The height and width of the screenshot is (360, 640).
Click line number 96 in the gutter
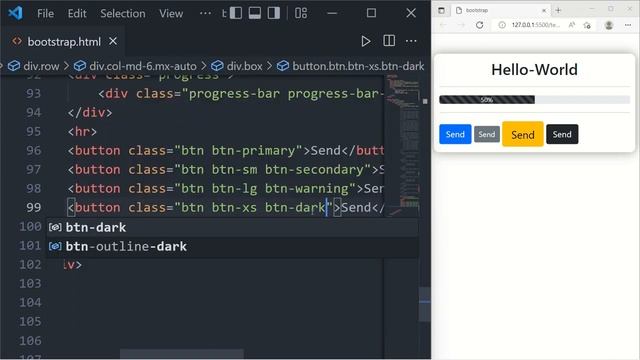tap(33, 151)
